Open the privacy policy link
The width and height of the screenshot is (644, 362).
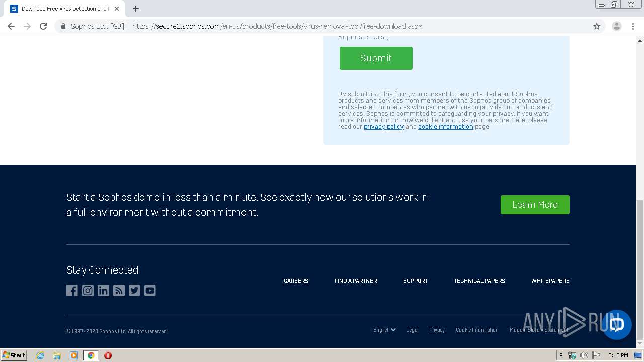pos(384,127)
